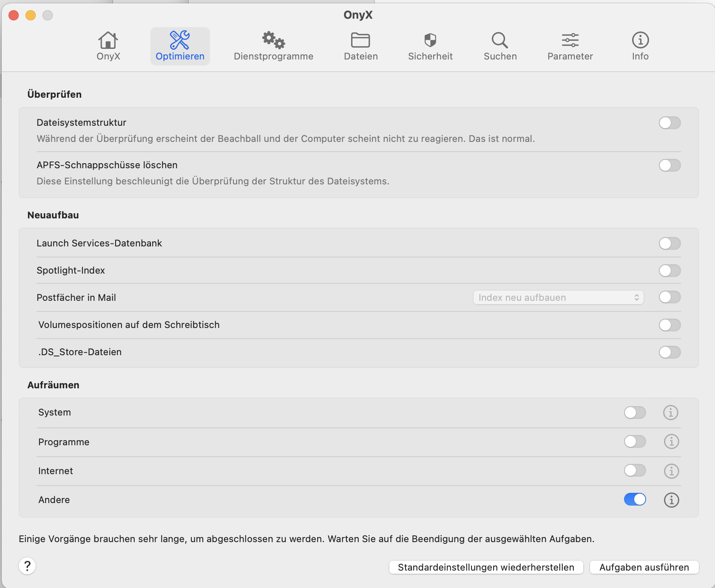Viewport: 715px width, 588px height.
Task: Enable Dateisystemstruktur check
Action: pyautogui.click(x=670, y=123)
